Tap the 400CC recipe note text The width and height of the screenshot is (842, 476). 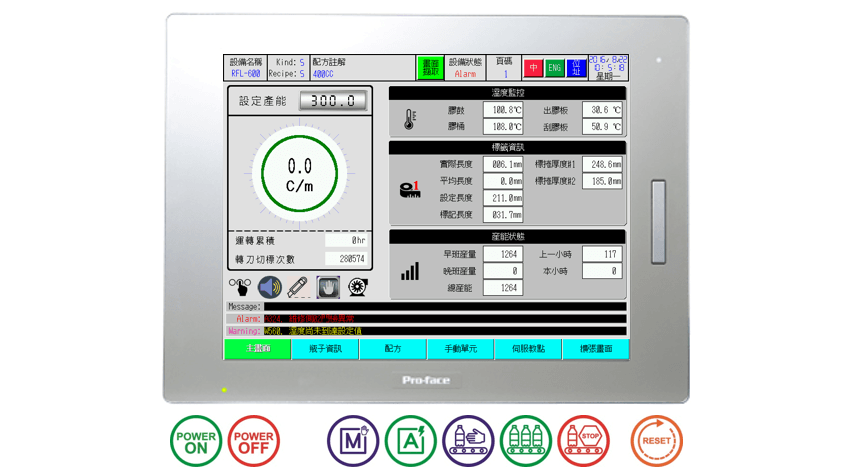(323, 74)
